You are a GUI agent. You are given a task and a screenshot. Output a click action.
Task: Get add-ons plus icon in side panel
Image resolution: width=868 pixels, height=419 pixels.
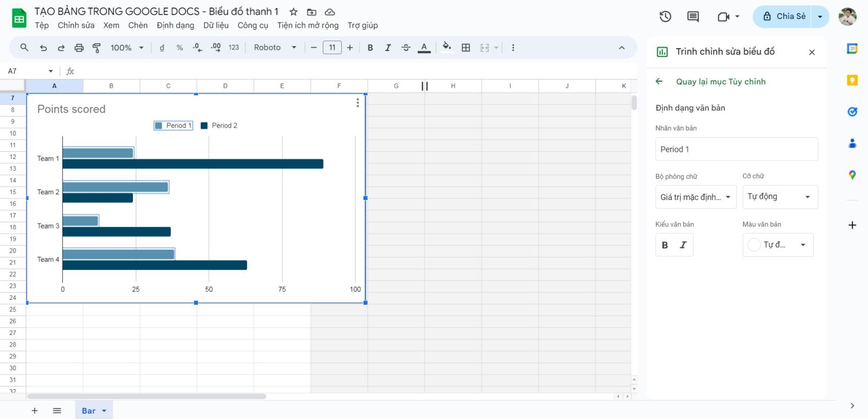(852, 225)
